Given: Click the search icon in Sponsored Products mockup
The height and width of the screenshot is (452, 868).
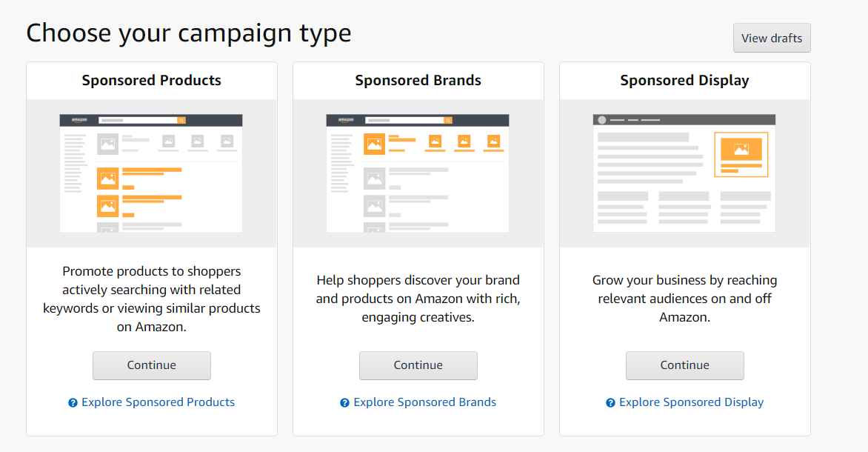Looking at the screenshot, I should [x=181, y=120].
